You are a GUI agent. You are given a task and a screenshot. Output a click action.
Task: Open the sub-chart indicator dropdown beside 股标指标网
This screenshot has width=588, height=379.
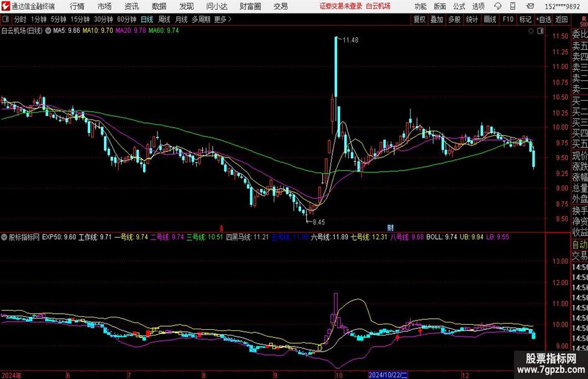(x=4, y=237)
